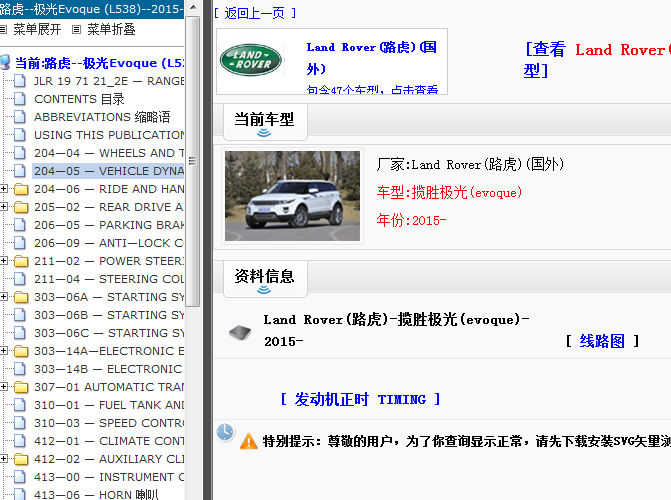Expand the 211-02 POWER STEER node

point(3,260)
